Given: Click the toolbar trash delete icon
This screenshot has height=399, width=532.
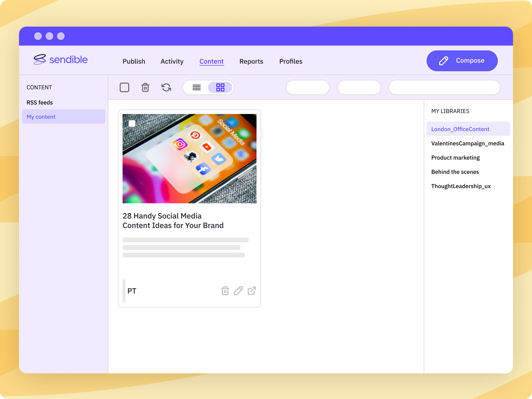Looking at the screenshot, I should tap(145, 87).
